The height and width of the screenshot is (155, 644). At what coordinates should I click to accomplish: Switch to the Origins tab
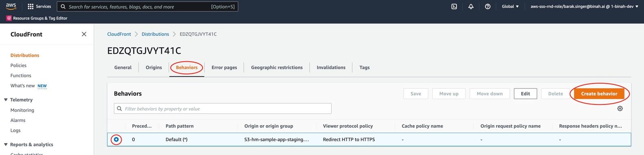tap(154, 68)
